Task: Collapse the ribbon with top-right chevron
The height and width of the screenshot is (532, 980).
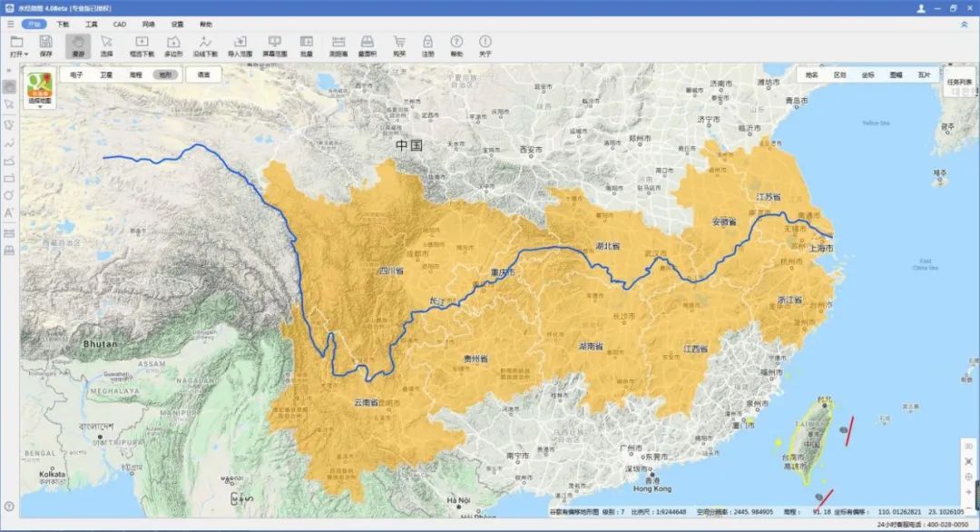Action: pyautogui.click(x=964, y=25)
